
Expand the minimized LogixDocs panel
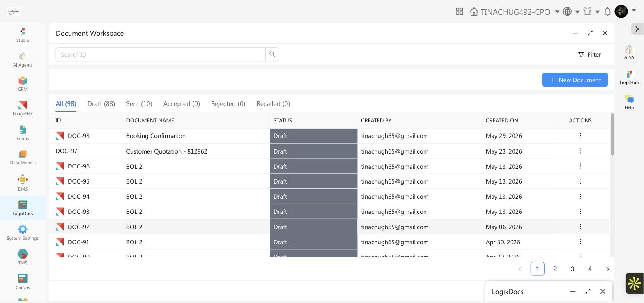pyautogui.click(x=588, y=291)
